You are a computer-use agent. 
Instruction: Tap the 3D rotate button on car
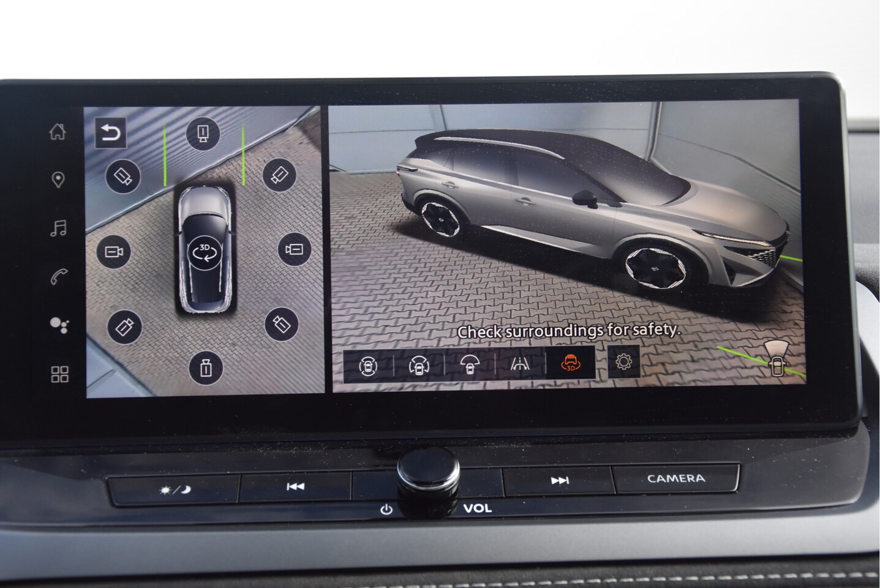[204, 252]
